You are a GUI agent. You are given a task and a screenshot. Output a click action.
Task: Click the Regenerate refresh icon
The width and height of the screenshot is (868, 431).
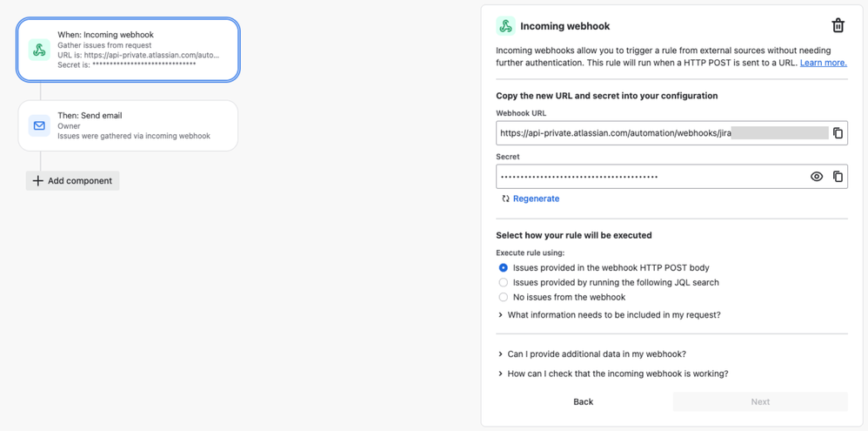505,199
